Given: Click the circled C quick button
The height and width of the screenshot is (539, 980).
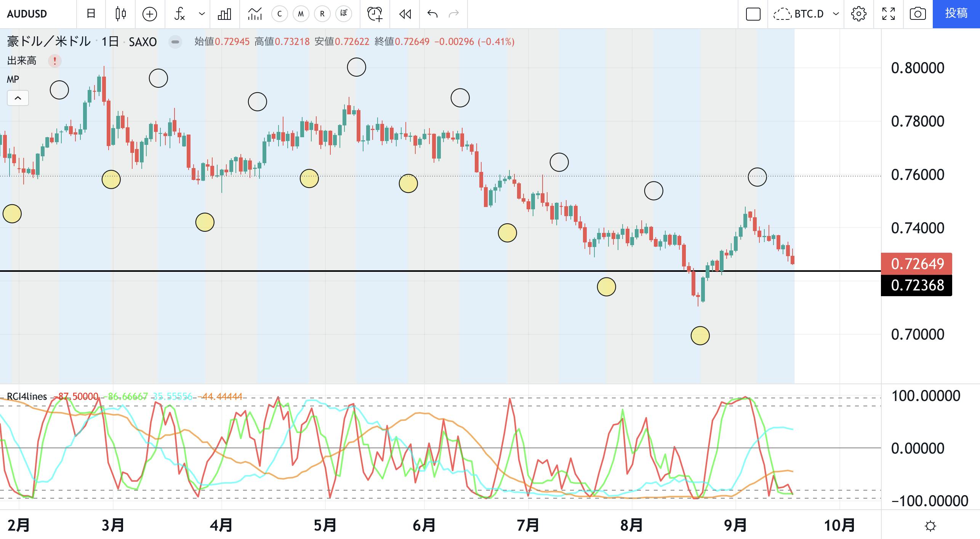Looking at the screenshot, I should [279, 14].
